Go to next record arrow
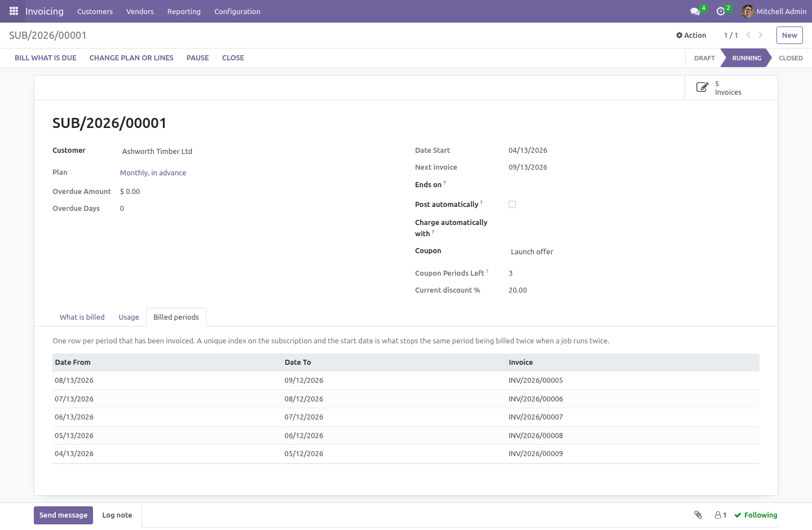812x530 pixels. [x=761, y=35]
